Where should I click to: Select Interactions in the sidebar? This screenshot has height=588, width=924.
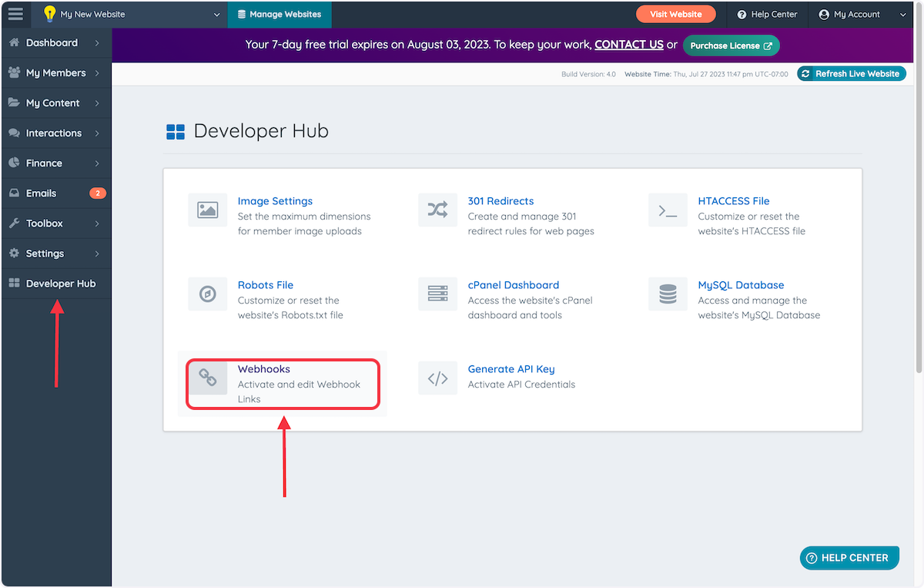(x=56, y=133)
